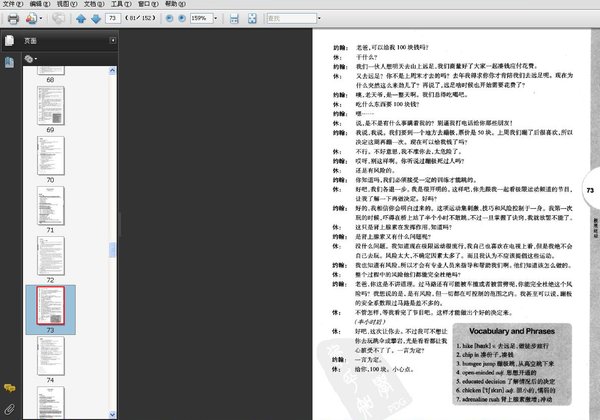
Task: Click the greyed-out icon after the collaboration dropdown
Action: (58, 18)
